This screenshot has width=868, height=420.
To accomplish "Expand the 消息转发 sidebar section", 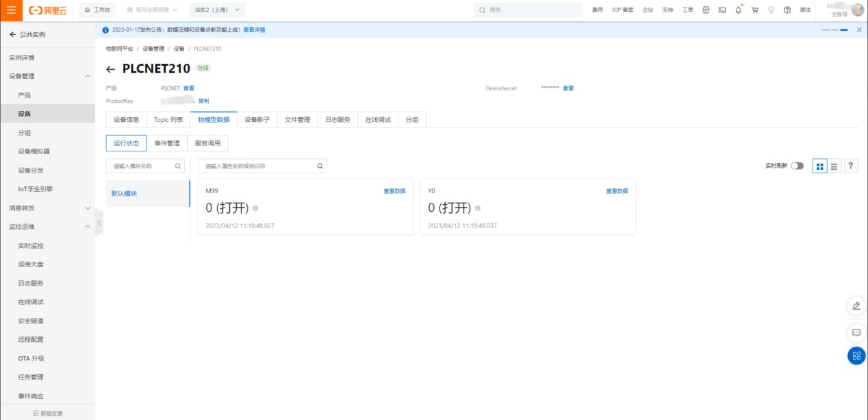I will [x=88, y=208].
